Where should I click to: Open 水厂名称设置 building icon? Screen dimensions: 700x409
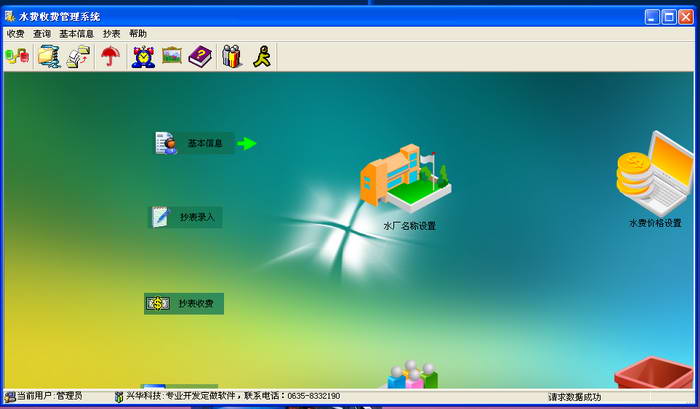click(x=405, y=178)
